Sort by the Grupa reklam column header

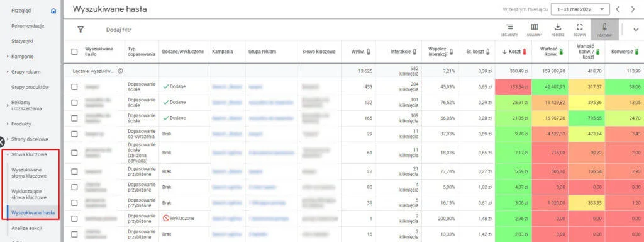262,52
